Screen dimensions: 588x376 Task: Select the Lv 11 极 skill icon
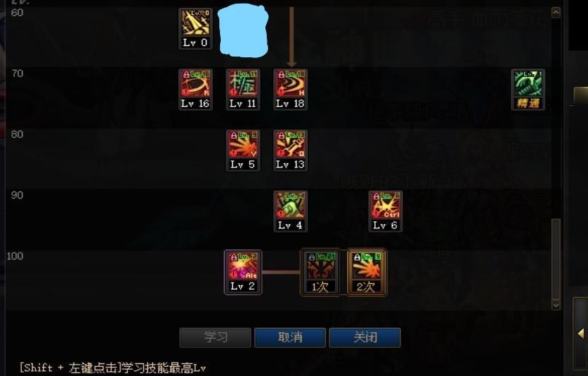click(x=243, y=90)
